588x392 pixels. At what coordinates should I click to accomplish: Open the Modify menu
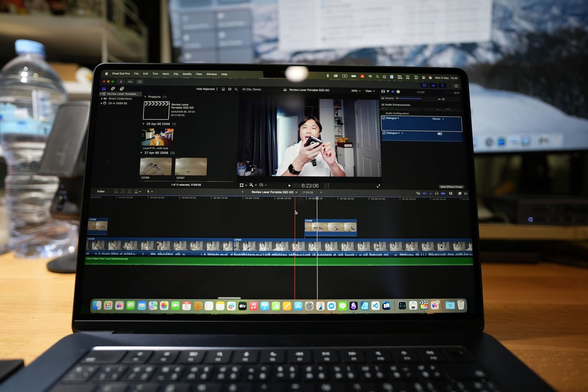coord(187,74)
